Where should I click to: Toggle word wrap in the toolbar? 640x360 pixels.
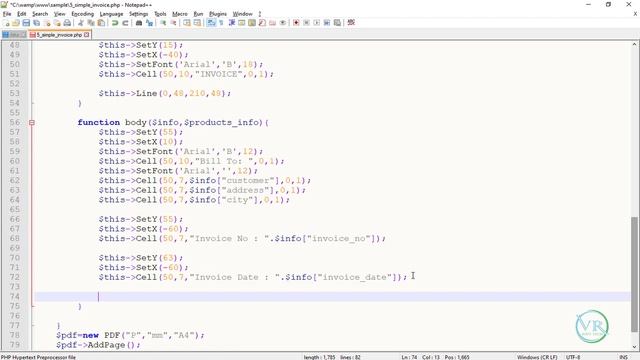(x=211, y=23)
